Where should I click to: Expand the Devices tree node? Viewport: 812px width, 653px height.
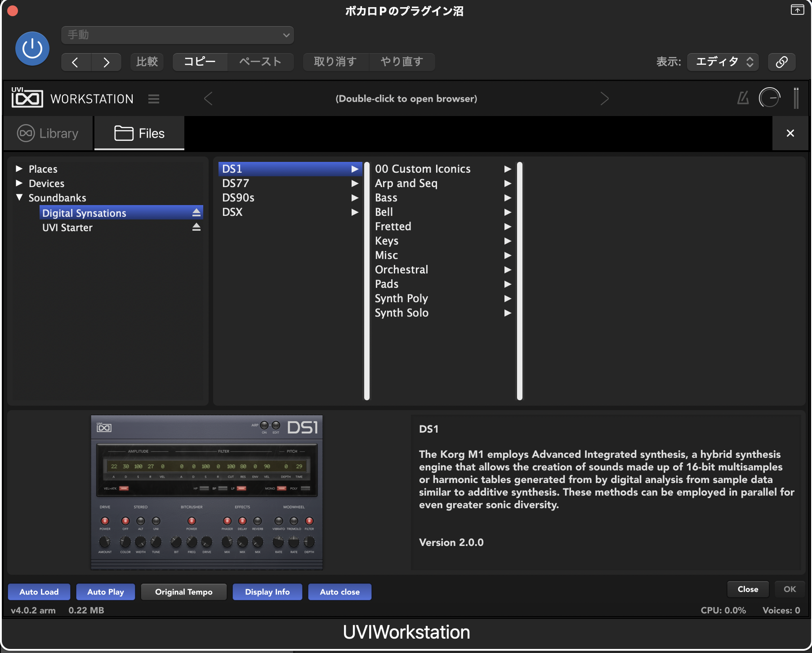tap(19, 183)
